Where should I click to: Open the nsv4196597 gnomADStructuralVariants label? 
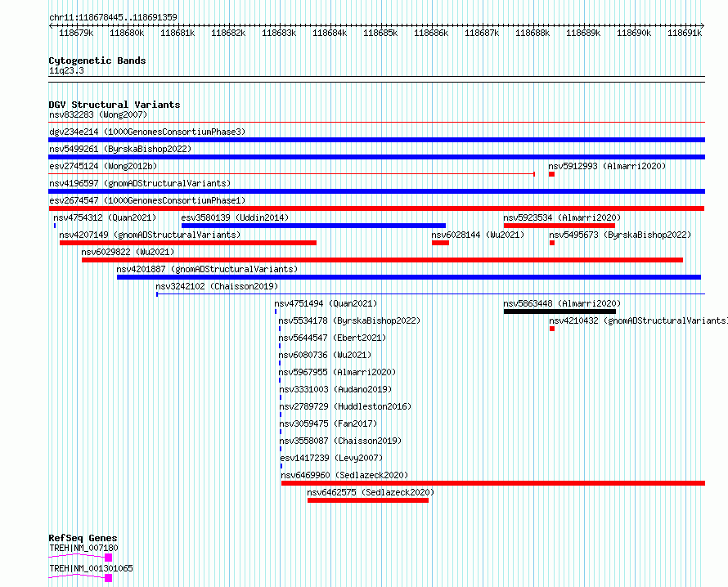[x=140, y=183]
